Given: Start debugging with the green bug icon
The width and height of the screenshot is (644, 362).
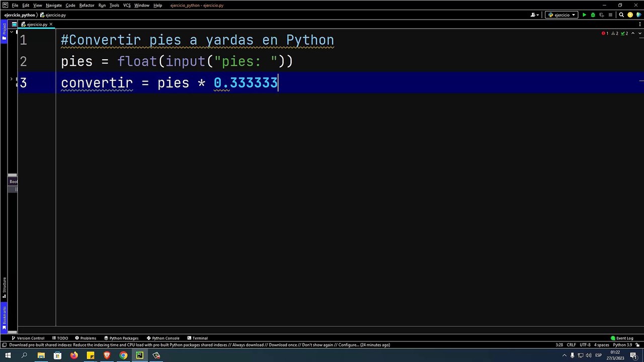Looking at the screenshot, I should (x=593, y=15).
